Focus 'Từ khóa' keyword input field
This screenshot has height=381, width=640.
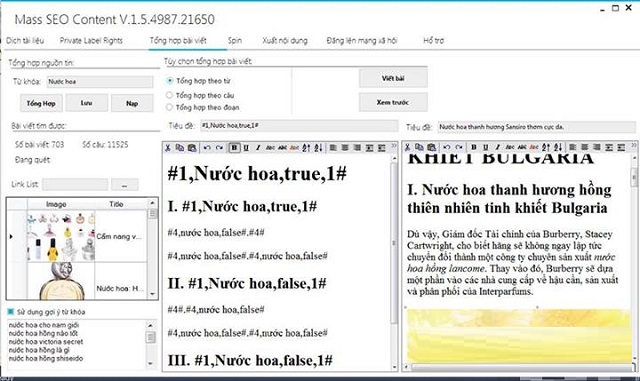[100, 82]
